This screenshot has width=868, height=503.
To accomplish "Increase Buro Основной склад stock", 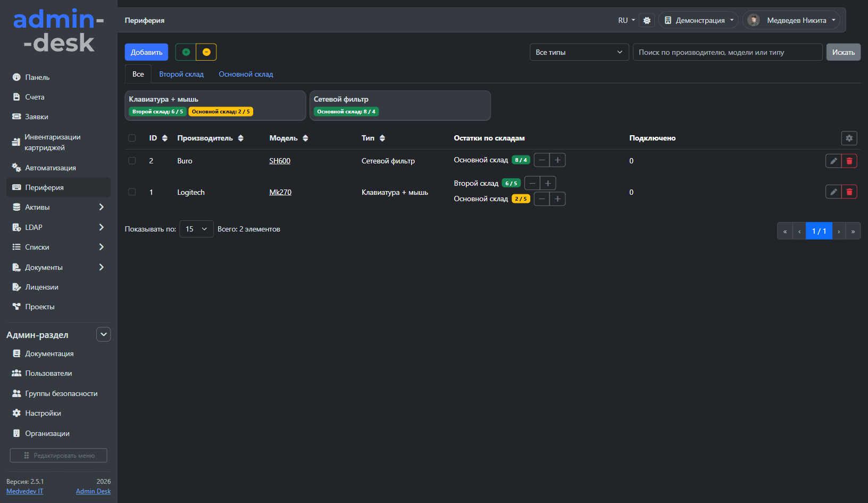I will 557,160.
